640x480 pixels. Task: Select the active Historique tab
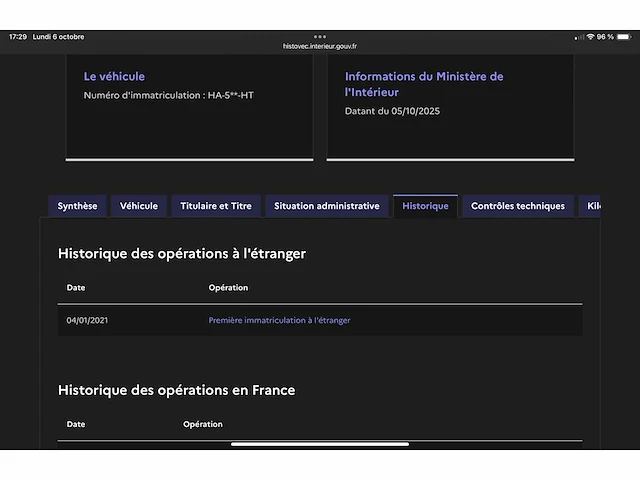coord(425,206)
